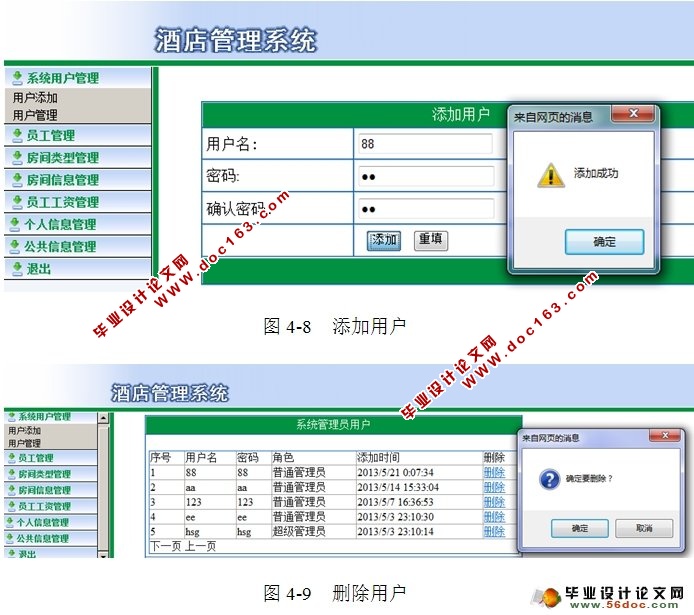Viewport: 694px width, 615px height.
Task: Click scroll down arrow of lower sidebar scrollbar
Action: (x=103, y=555)
